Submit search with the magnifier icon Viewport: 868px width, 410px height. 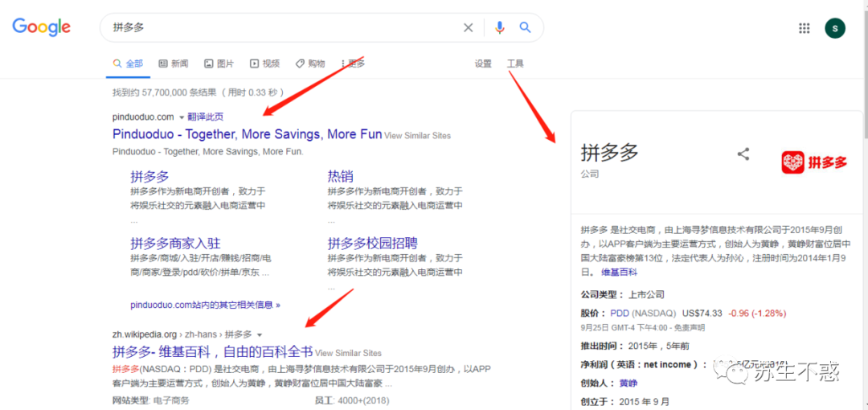click(525, 27)
